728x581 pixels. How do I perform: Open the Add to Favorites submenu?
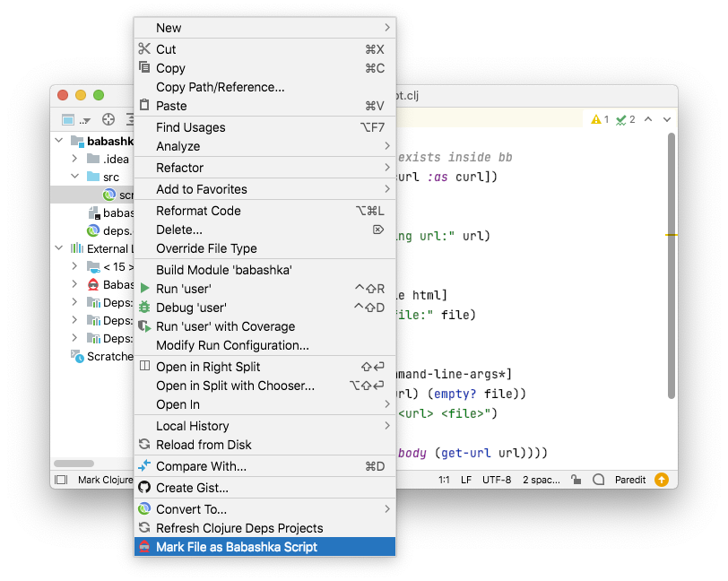pyautogui.click(x=264, y=189)
